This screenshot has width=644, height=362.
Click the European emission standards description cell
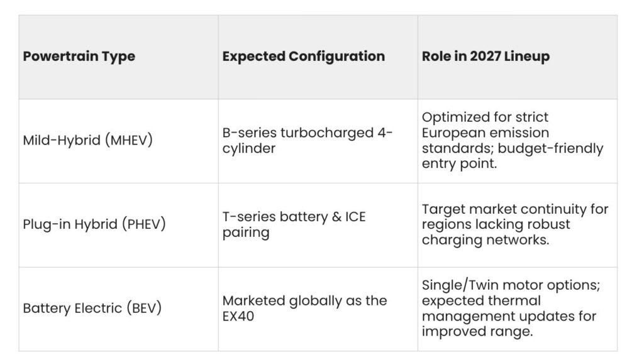coord(518,141)
